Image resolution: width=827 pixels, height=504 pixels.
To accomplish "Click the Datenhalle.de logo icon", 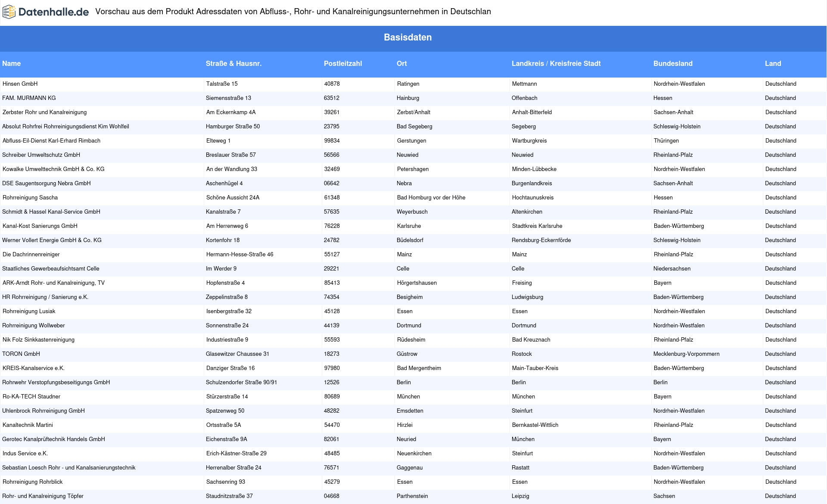I will (9, 12).
